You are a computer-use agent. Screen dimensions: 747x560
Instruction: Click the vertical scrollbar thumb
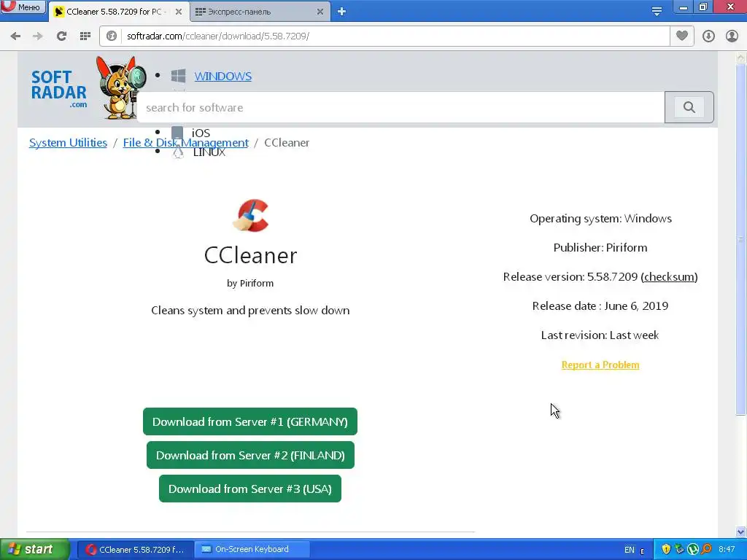pyautogui.click(x=741, y=239)
